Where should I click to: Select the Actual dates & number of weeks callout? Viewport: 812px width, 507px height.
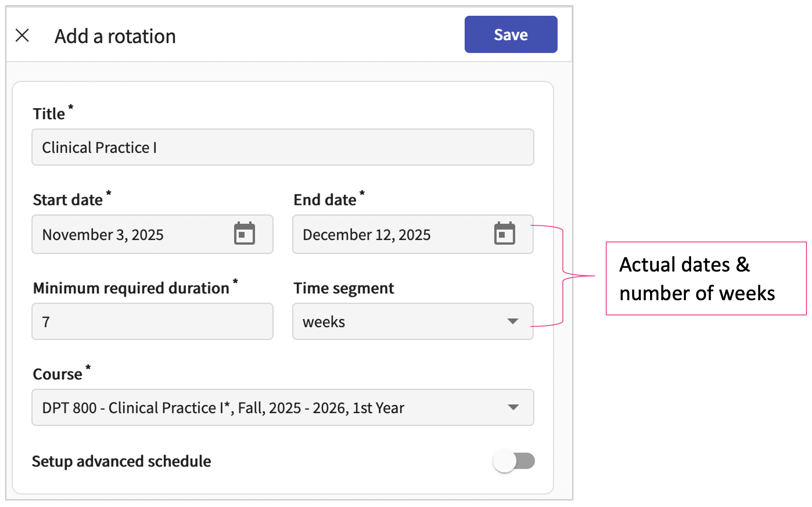(705, 278)
